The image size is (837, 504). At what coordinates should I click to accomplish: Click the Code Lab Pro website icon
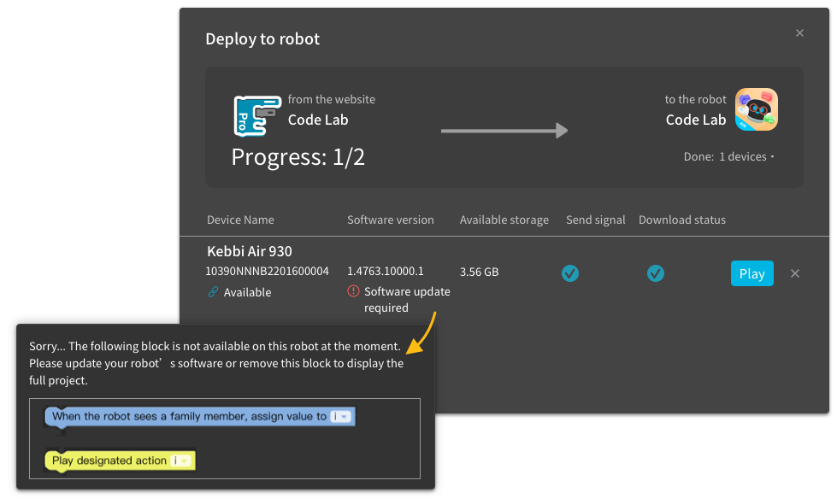click(x=257, y=115)
